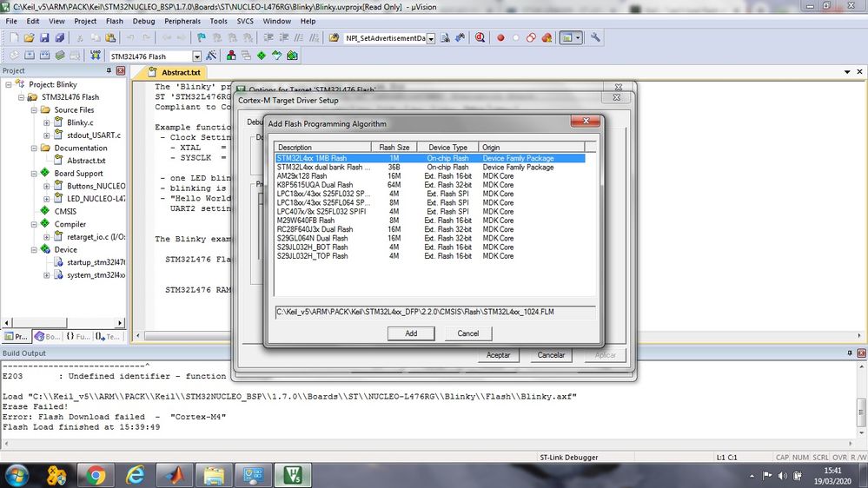Image resolution: width=868 pixels, height=488 pixels.
Task: Open Select Software Packs icon
Action: click(277, 56)
